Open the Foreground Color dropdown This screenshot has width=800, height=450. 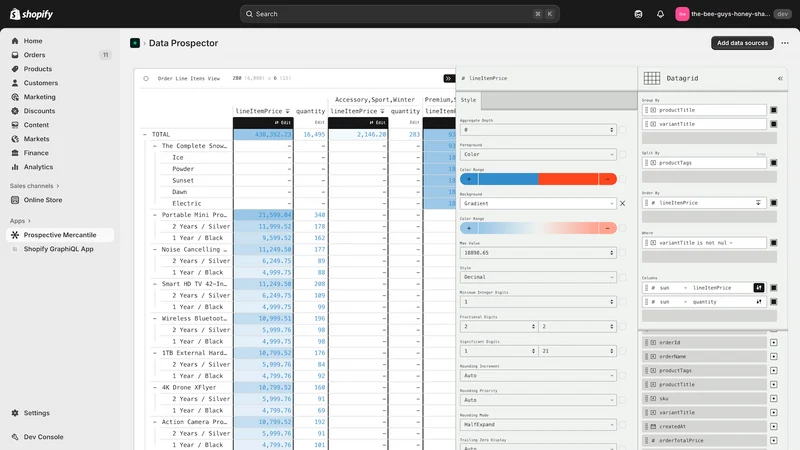tap(538, 154)
